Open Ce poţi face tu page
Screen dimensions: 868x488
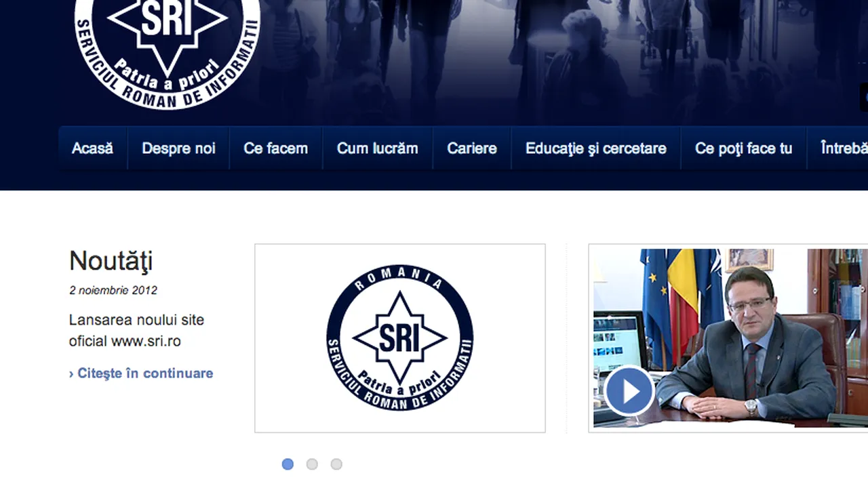click(743, 148)
